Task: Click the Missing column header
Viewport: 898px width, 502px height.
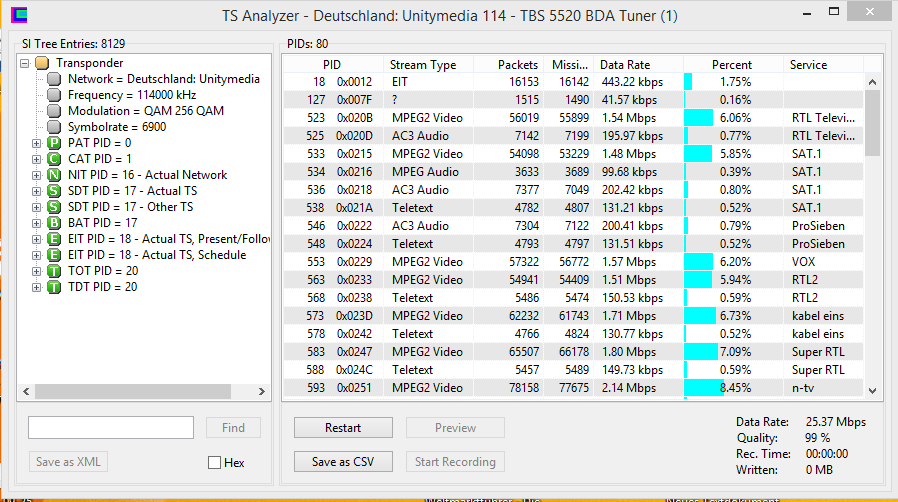Action: pyautogui.click(x=568, y=65)
